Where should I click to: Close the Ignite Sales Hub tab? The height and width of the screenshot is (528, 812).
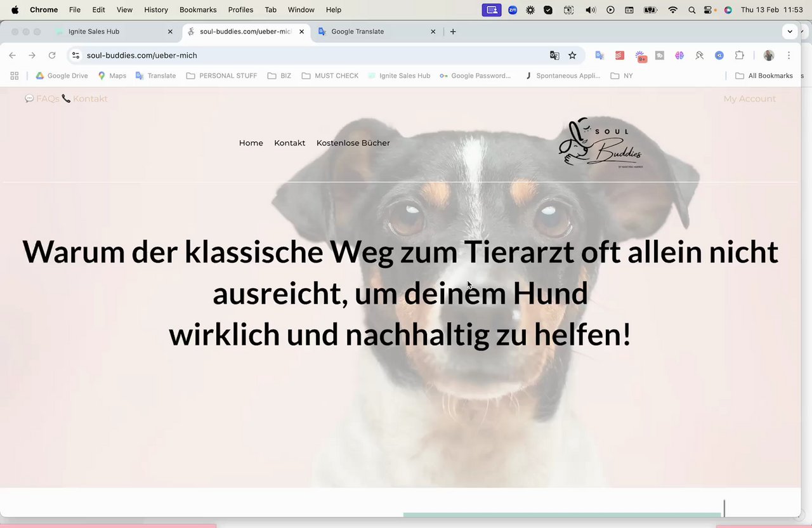tap(170, 31)
